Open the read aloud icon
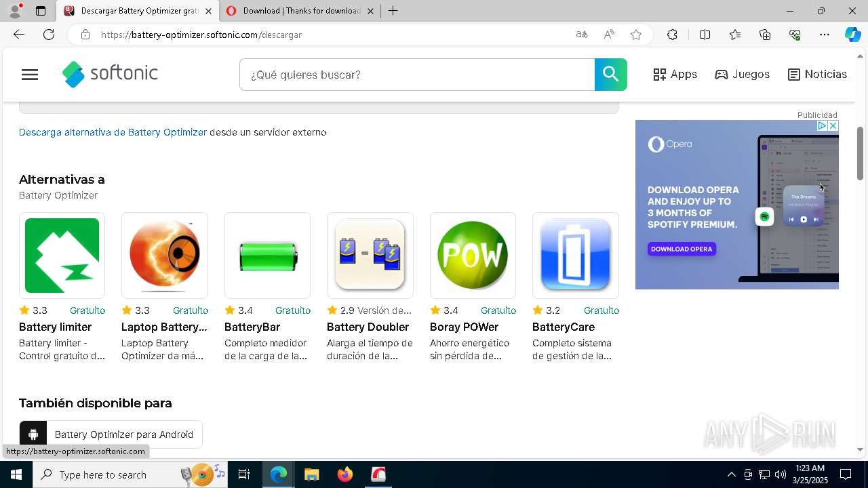 pyautogui.click(x=609, y=35)
